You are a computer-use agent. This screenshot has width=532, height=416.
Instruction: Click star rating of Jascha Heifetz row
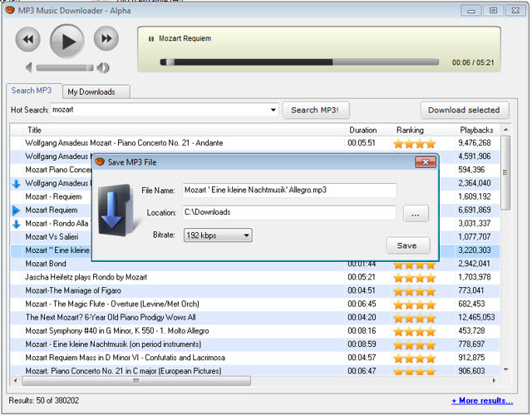[x=414, y=278]
